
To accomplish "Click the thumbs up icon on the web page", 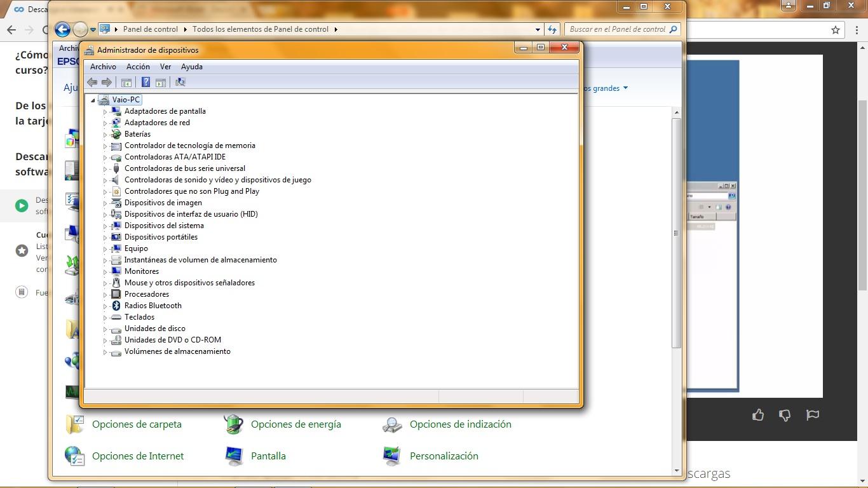I will tap(758, 415).
